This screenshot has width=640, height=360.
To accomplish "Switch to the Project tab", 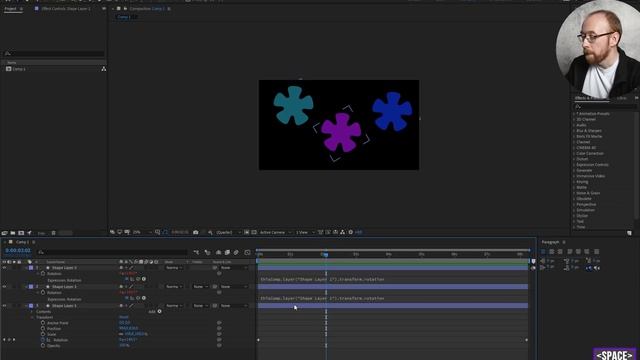I will click(x=10, y=8).
